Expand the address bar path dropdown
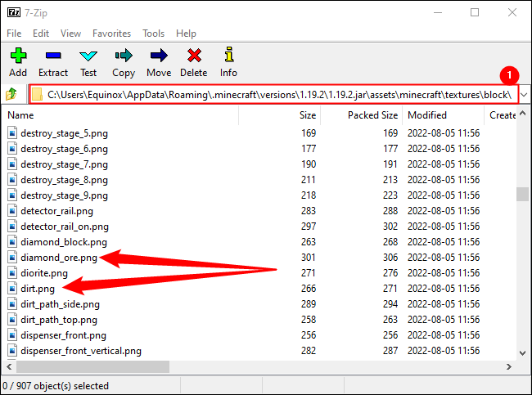532x395 pixels. (x=524, y=95)
